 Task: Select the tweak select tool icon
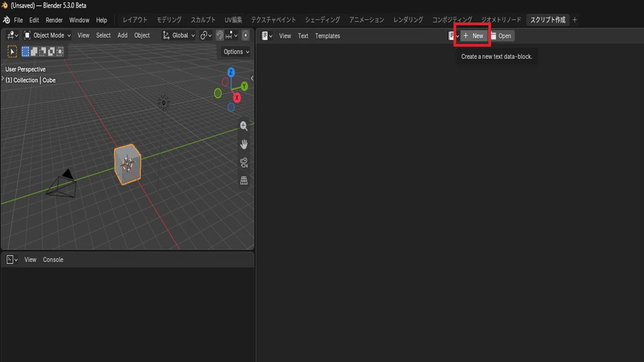12,51
